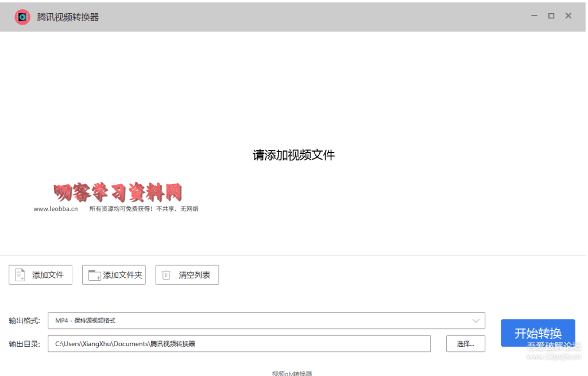Click the 腾讯视频转换器 title bar text
The width and height of the screenshot is (588, 376).
[68, 17]
